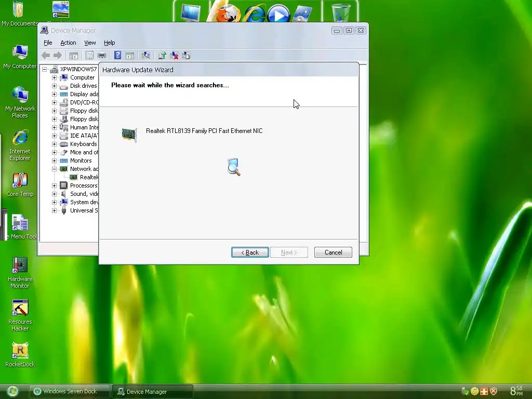Select Universal Serial Bus controllers item
532x399 pixels.
(x=84, y=210)
